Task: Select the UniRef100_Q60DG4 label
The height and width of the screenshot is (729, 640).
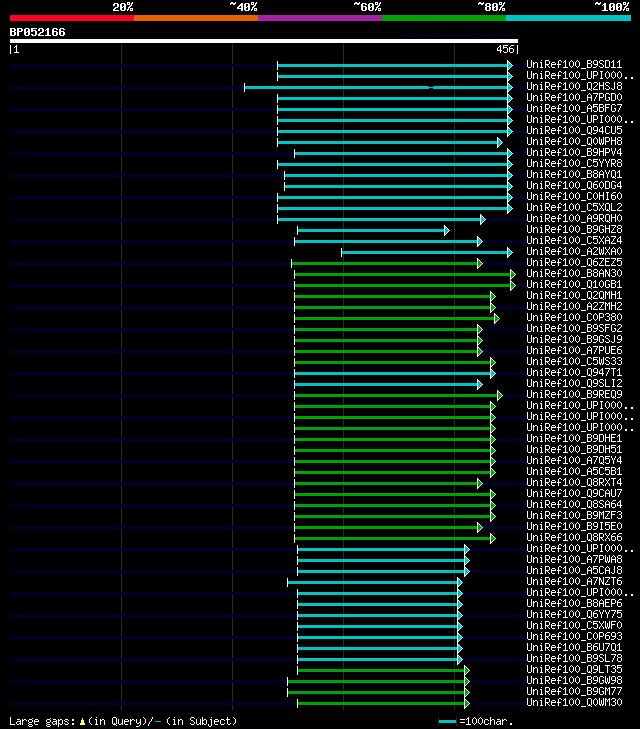Action: (x=574, y=186)
